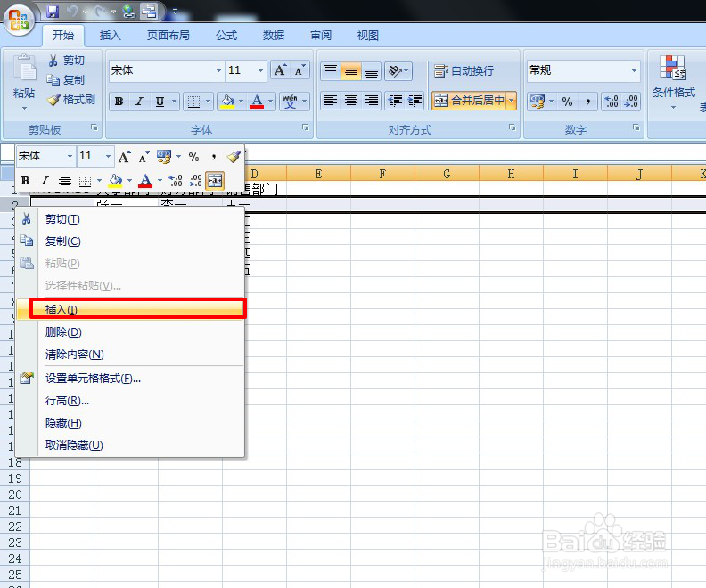
Task: Open ribbon font size dropdown 11
Action: [x=260, y=70]
